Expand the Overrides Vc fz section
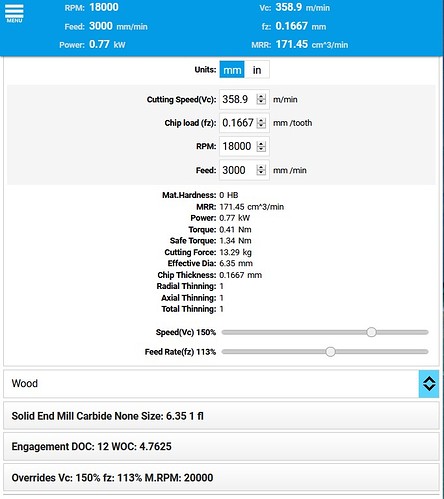This screenshot has height=499, width=444. (221, 477)
